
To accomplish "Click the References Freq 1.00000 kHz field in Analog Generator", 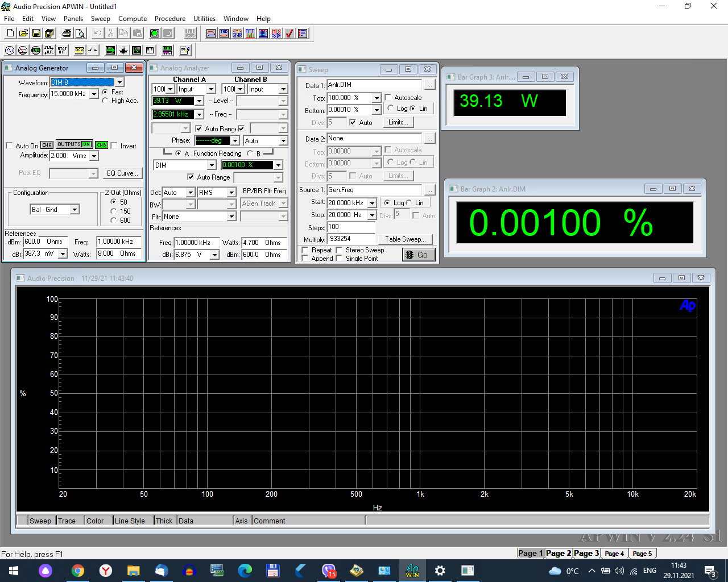I will [119, 242].
